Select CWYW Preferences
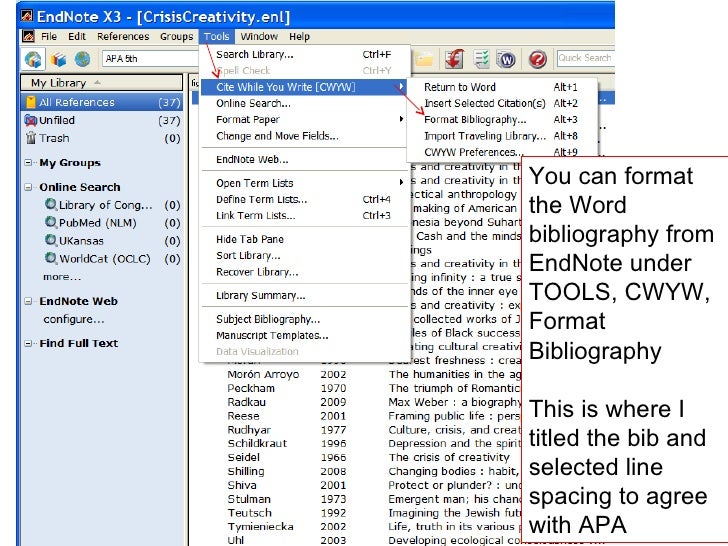This screenshot has width=728, height=546. click(502, 152)
